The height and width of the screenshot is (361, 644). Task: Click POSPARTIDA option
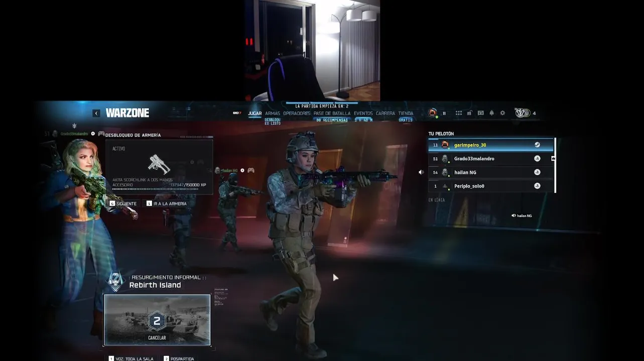(179, 358)
